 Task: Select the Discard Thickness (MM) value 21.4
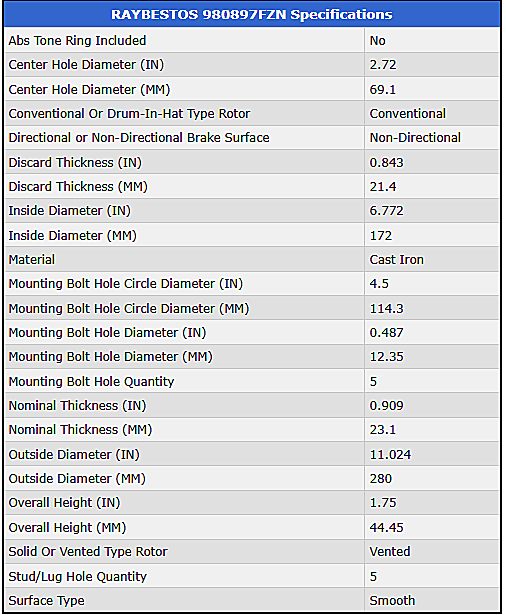point(383,187)
